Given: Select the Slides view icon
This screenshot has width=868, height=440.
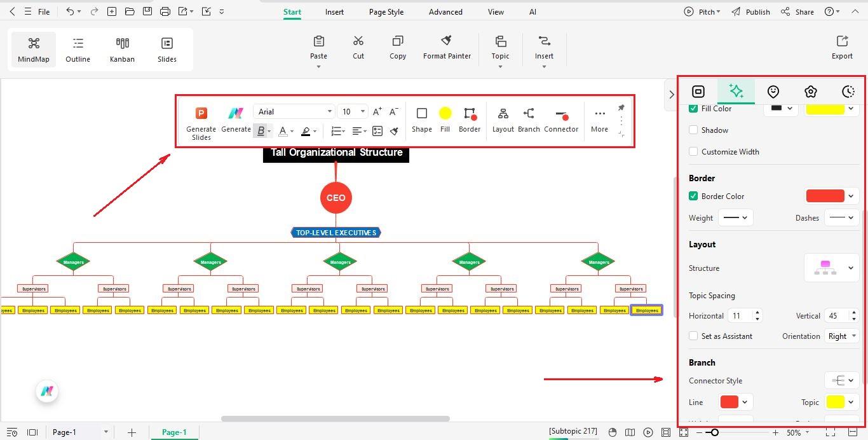Looking at the screenshot, I should pos(166,49).
